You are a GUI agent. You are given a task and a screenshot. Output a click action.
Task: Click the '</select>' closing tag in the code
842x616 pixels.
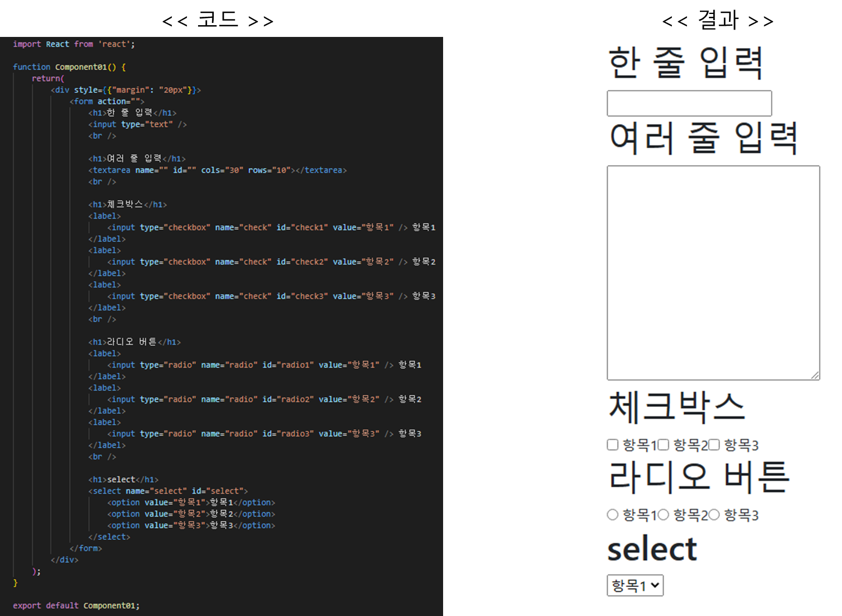click(109, 537)
